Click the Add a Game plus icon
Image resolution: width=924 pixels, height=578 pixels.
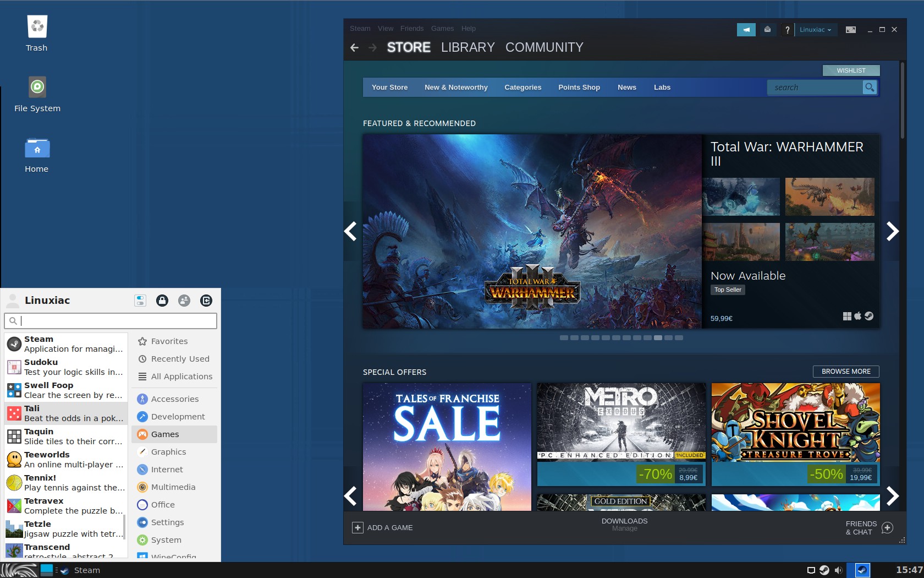358,528
